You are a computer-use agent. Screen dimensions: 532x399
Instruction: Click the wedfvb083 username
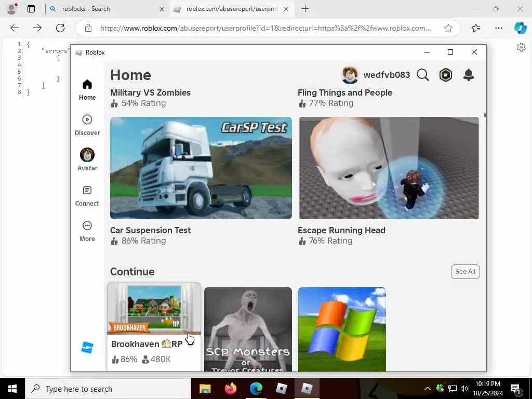[387, 75]
